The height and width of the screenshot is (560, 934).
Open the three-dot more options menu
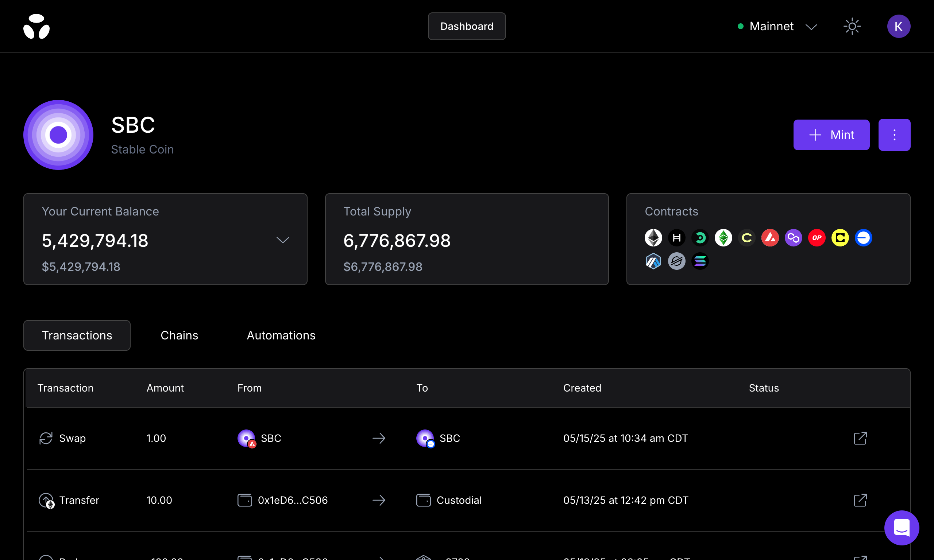(894, 135)
